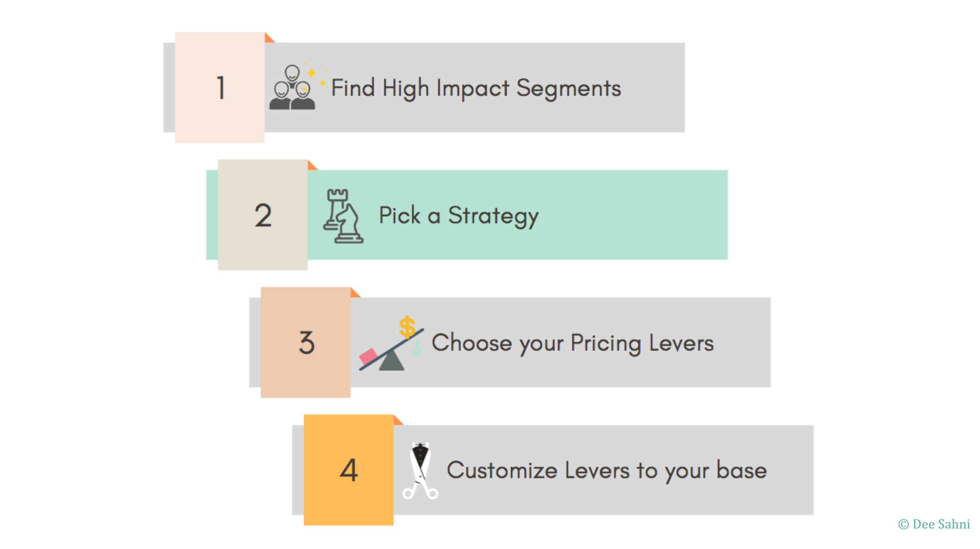This screenshot has width=980, height=549.
Task: Click the chess pieces strategy icon
Action: (x=343, y=216)
